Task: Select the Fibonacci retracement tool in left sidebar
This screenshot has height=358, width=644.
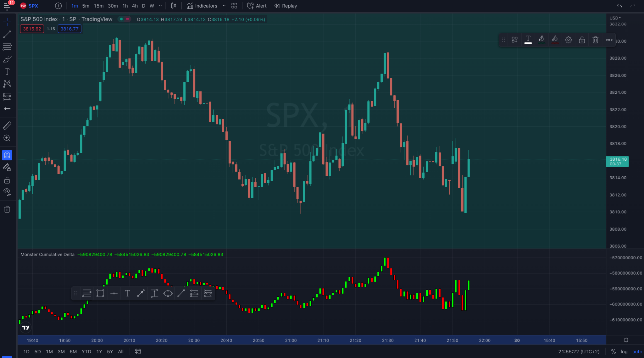Action: pos(7,47)
